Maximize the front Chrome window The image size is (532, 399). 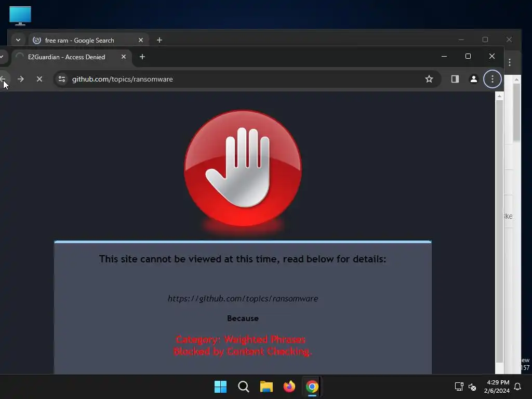(468, 56)
